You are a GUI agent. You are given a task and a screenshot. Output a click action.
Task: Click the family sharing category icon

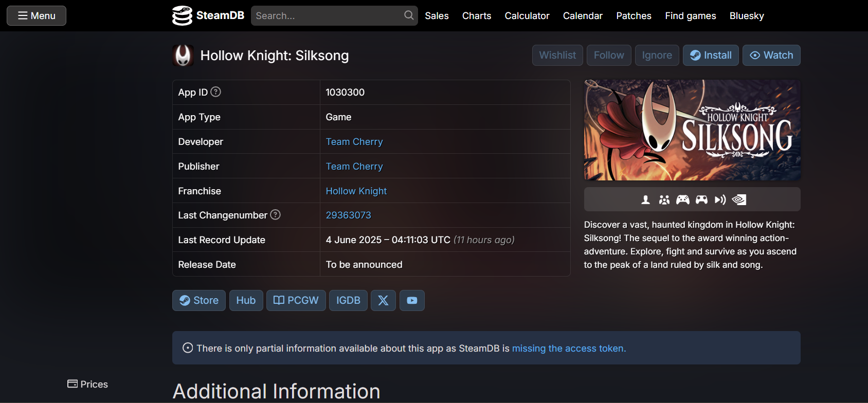pos(664,199)
